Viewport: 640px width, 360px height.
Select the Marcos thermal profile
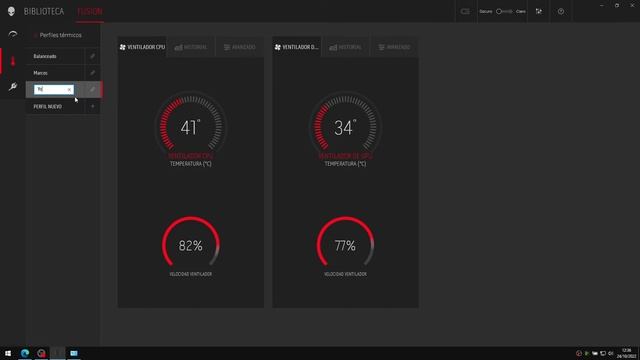coord(55,73)
